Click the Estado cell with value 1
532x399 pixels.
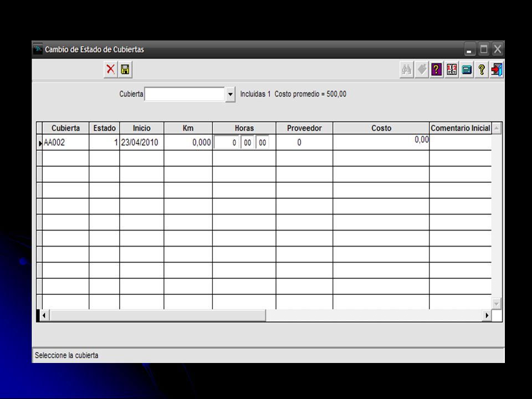click(x=105, y=142)
